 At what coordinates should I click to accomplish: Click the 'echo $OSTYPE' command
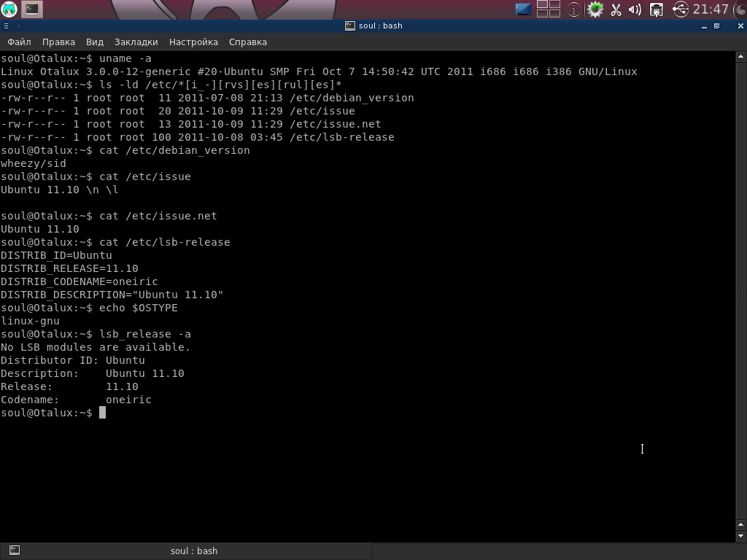point(138,308)
